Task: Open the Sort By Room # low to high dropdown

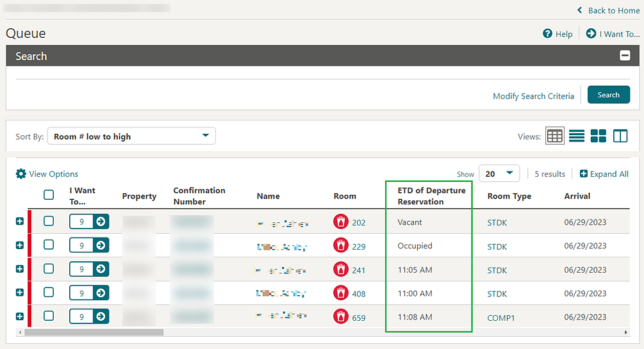Action: pyautogui.click(x=131, y=136)
